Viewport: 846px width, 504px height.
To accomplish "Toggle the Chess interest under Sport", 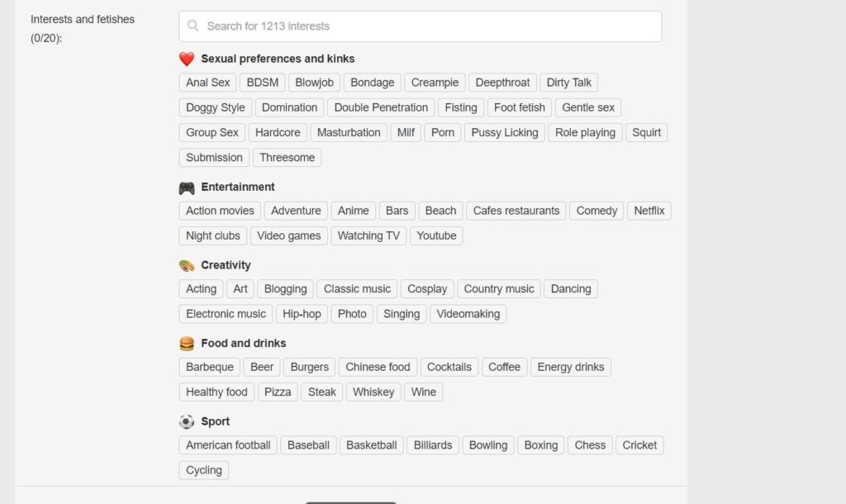I will tap(589, 445).
